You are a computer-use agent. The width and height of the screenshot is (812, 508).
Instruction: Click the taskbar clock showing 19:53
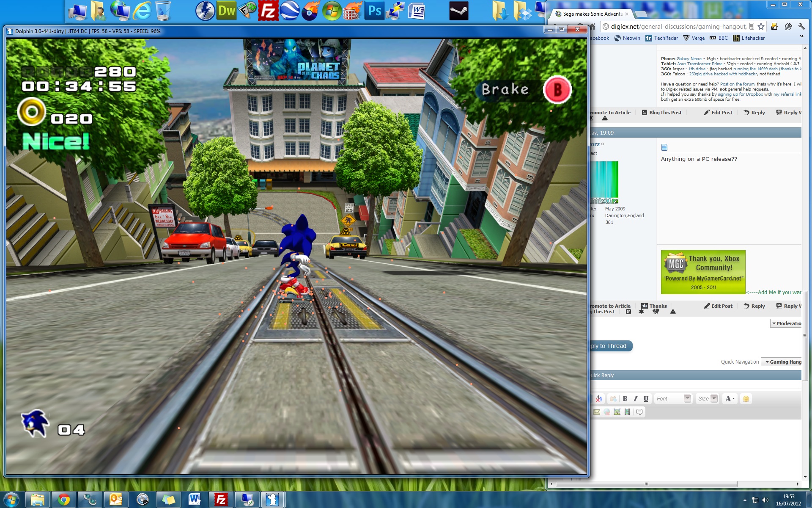click(788, 500)
